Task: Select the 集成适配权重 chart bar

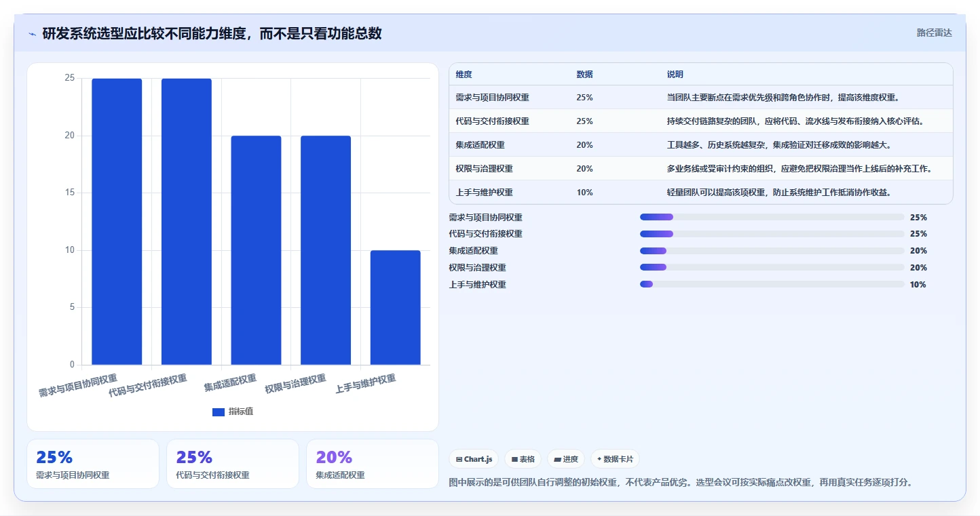Action: tap(256, 250)
